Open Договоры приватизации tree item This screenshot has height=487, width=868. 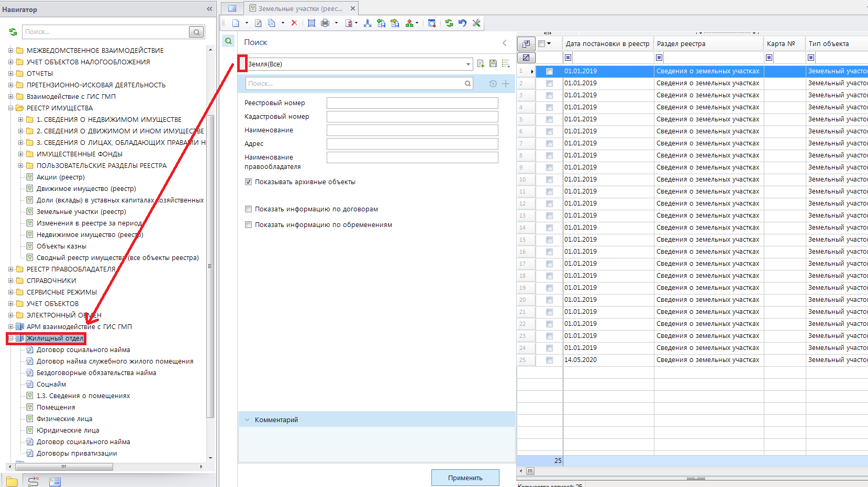76,453
